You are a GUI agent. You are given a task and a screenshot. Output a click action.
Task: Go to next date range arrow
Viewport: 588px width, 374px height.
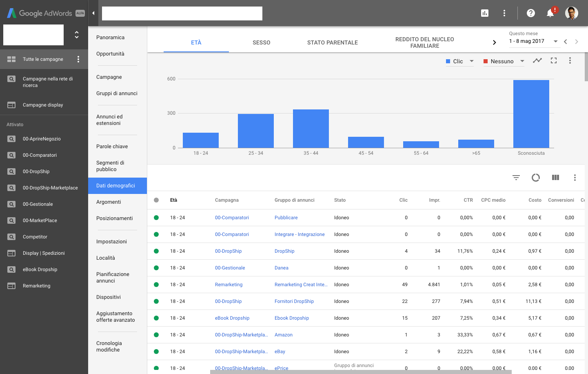tap(577, 42)
